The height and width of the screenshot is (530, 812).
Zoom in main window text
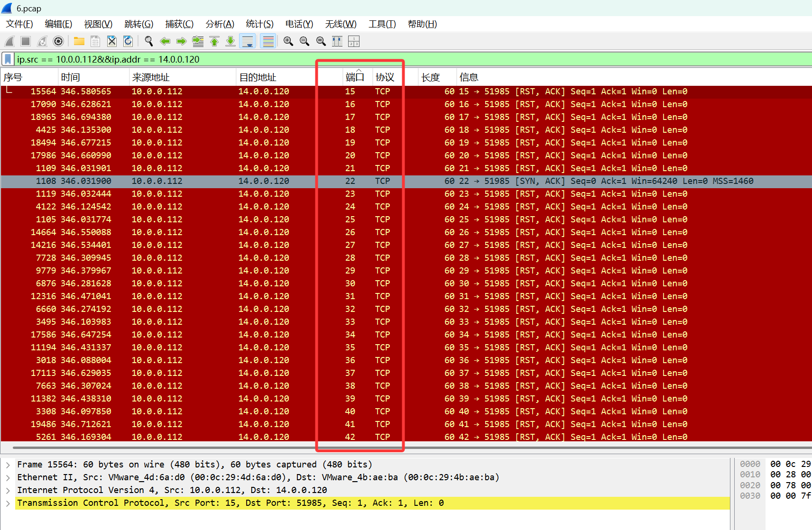tap(288, 41)
